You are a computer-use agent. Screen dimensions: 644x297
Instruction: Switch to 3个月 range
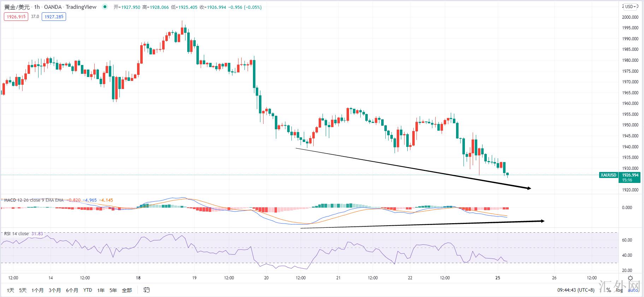click(55, 290)
